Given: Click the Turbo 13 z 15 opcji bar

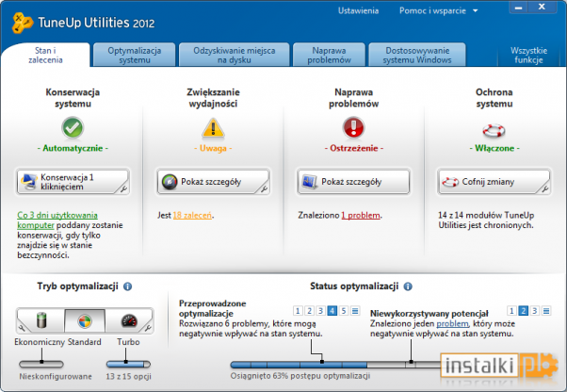Looking at the screenshot, I should click(x=128, y=364).
